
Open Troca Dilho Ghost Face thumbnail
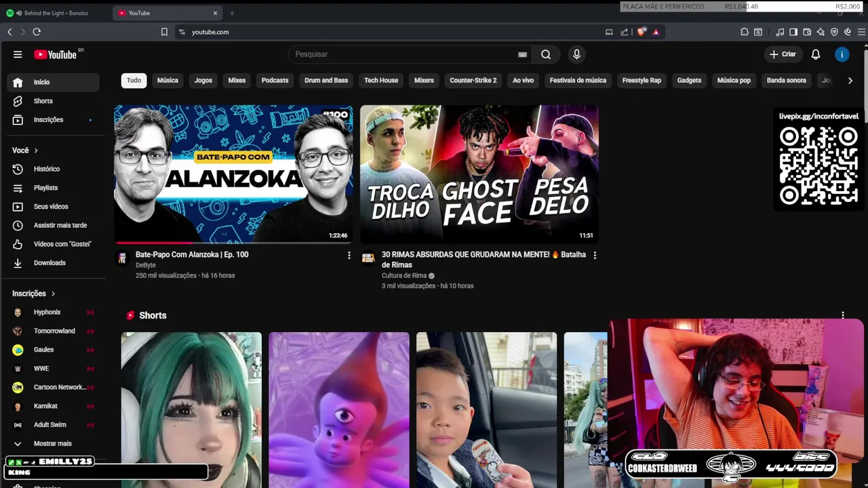(x=479, y=174)
